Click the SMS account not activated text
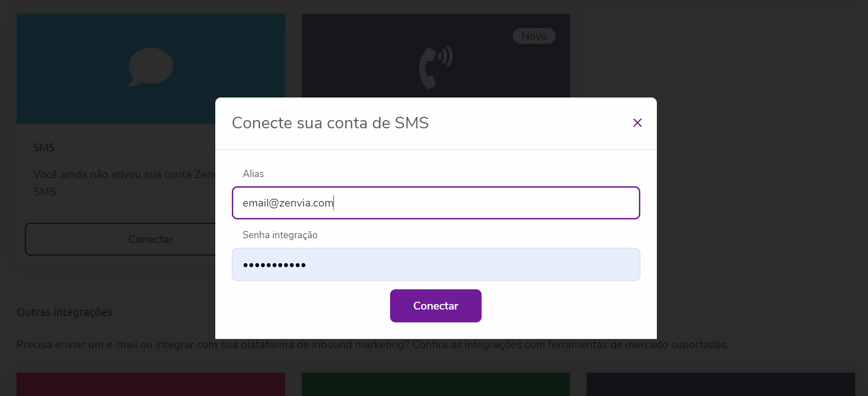Screen dimensions: 868x396 tap(124, 183)
